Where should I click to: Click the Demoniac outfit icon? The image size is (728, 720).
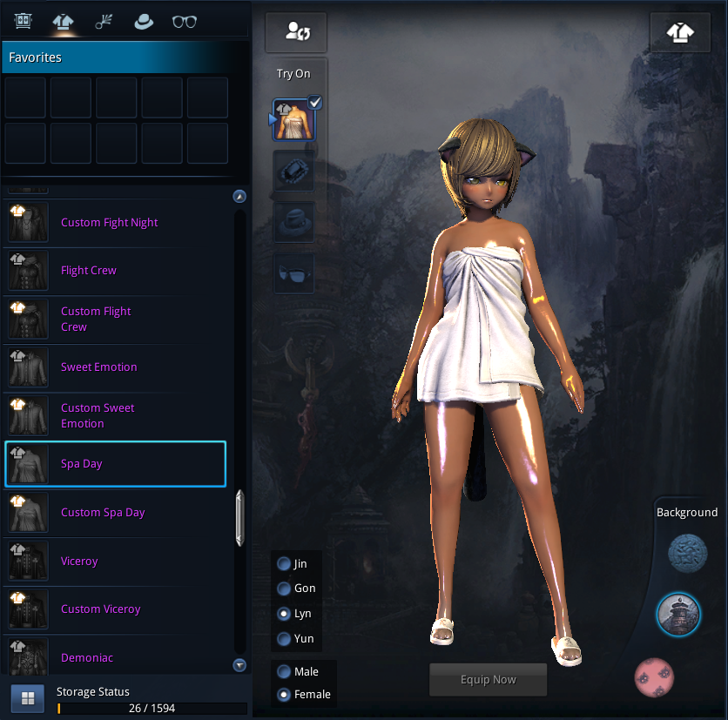29,656
